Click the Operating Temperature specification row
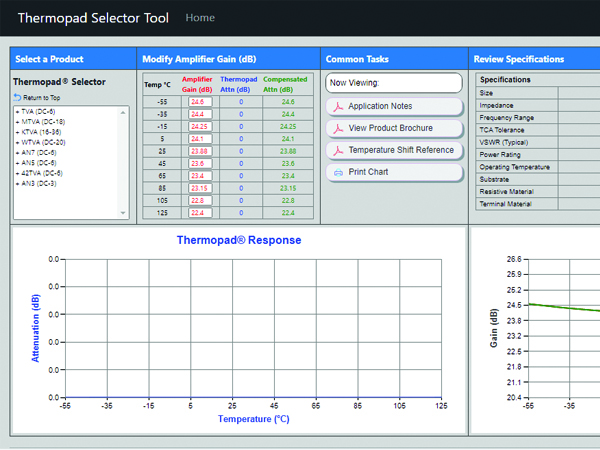The image size is (600, 450). click(538, 167)
